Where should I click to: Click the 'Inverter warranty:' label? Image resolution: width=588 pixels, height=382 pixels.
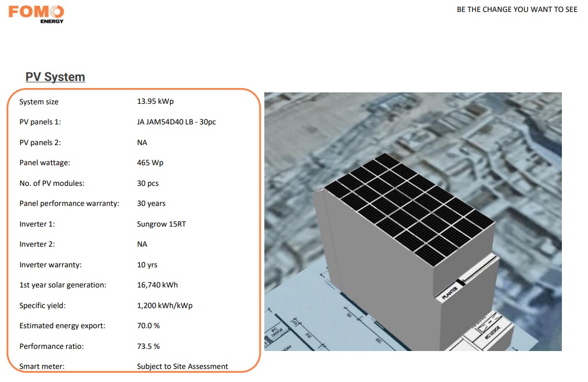[x=50, y=265]
